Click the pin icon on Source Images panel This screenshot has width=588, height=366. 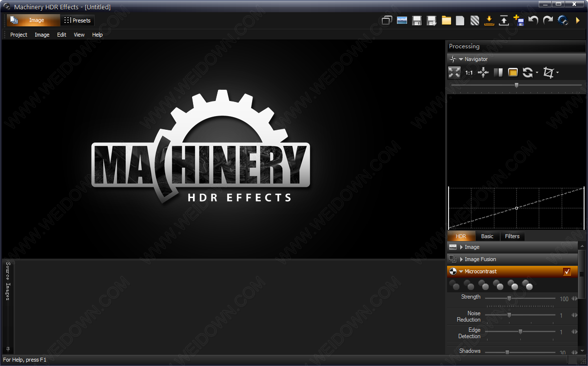point(8,349)
